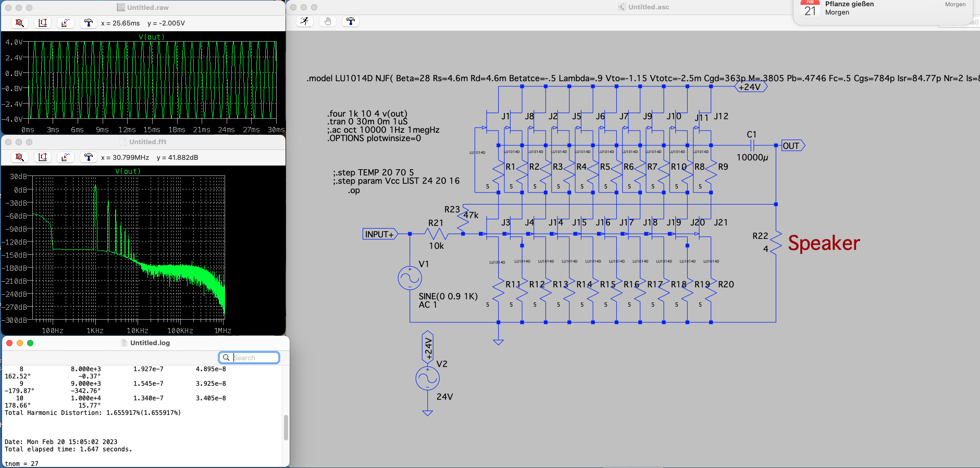Select the R23 47k resistor
980x468 pixels.
coord(463,220)
